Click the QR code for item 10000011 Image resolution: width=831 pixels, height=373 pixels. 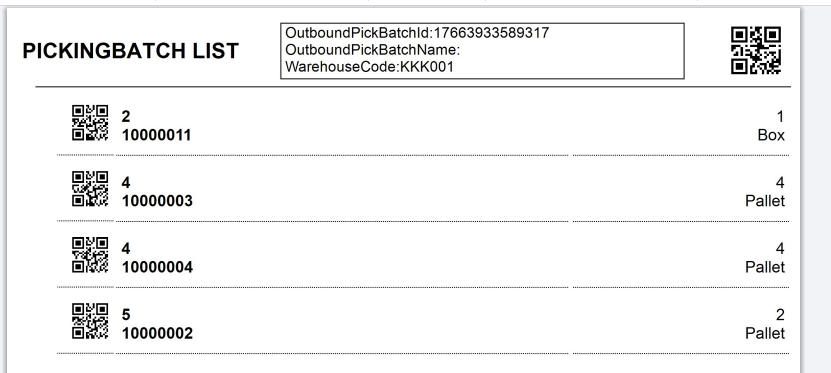[x=90, y=123]
